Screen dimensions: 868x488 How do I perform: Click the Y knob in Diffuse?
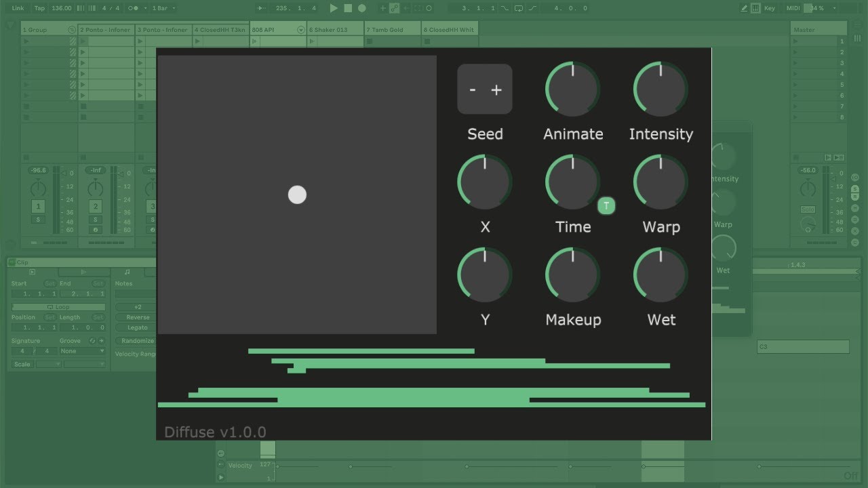point(485,274)
